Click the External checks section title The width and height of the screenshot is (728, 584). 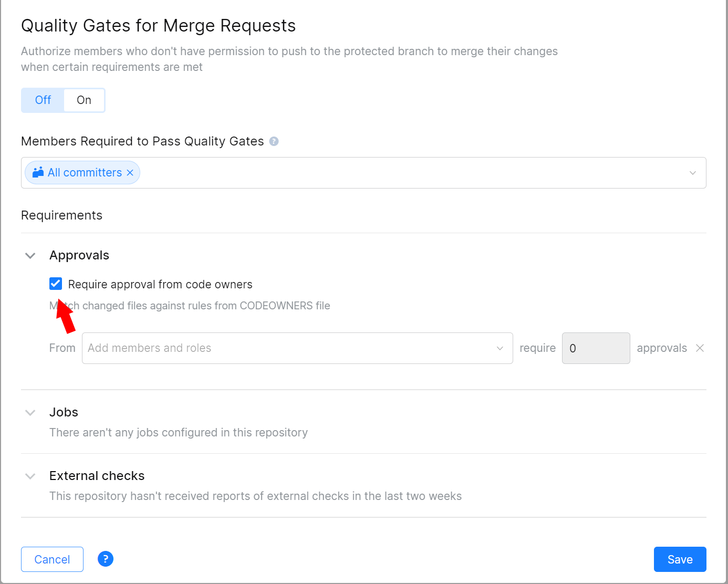pyautogui.click(x=97, y=476)
